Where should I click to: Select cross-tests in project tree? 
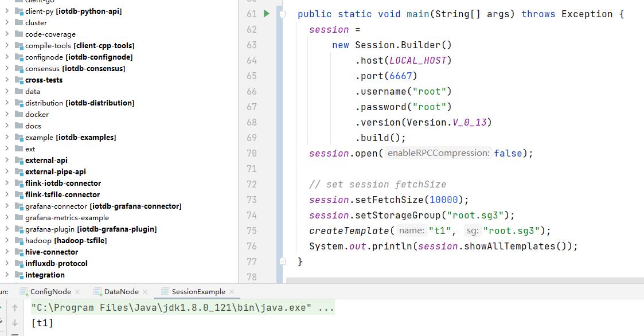pyautogui.click(x=44, y=80)
